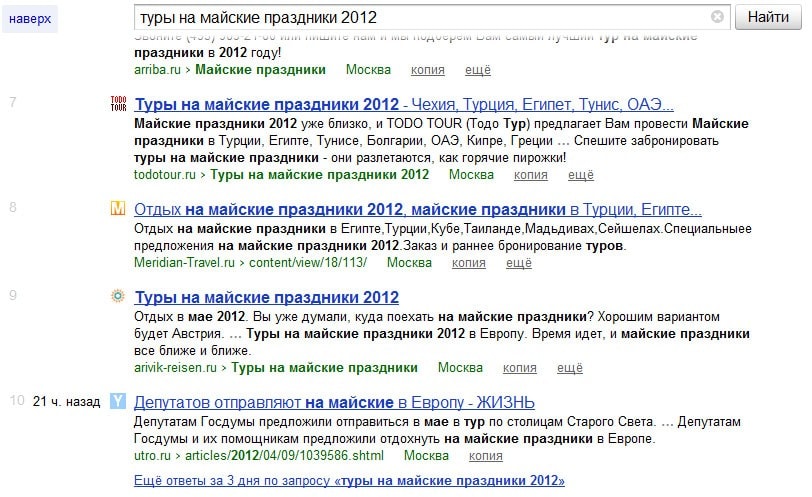Clear the search field with the X icon
This screenshot has width=812, height=497.
point(717,17)
